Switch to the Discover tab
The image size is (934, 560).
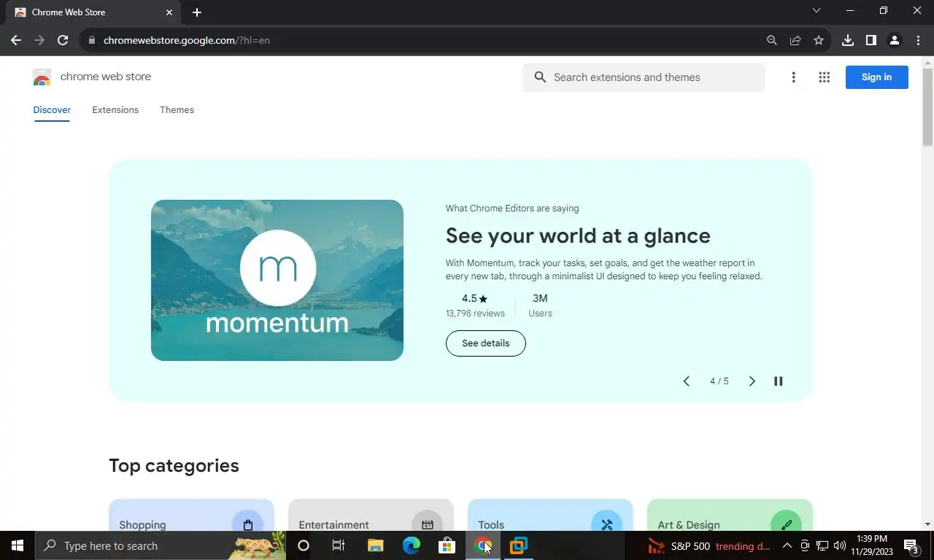click(x=52, y=110)
